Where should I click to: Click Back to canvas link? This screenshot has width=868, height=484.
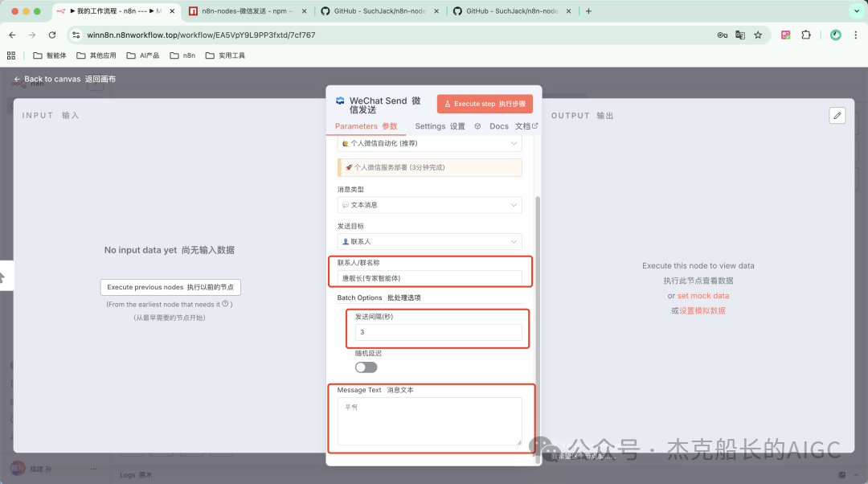pos(64,79)
